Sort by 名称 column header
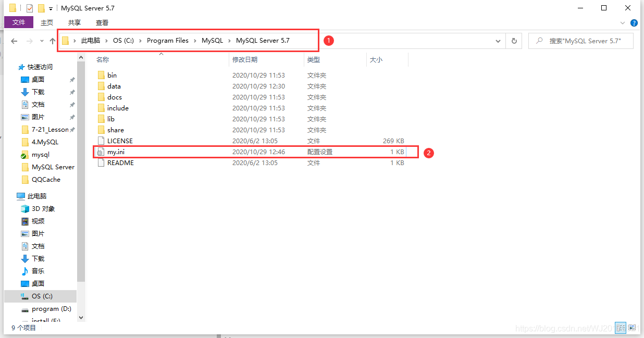Image resolution: width=644 pixels, height=338 pixels. [x=103, y=60]
